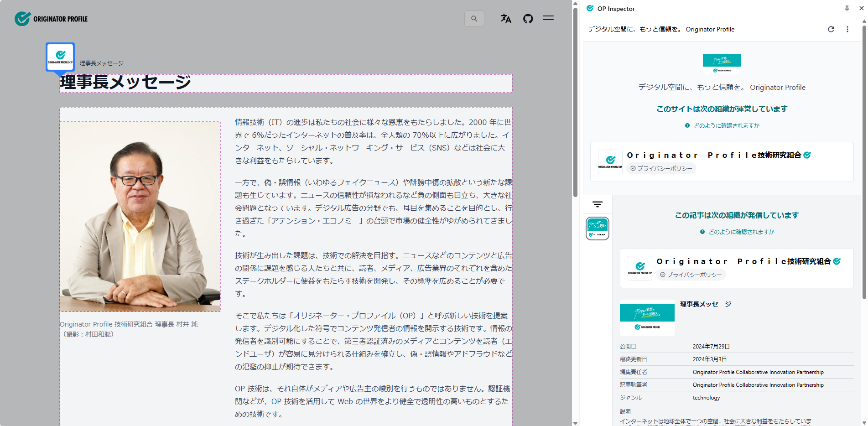Click the この記事は次の組織が発信しています heading
868x426 pixels.
(x=737, y=215)
